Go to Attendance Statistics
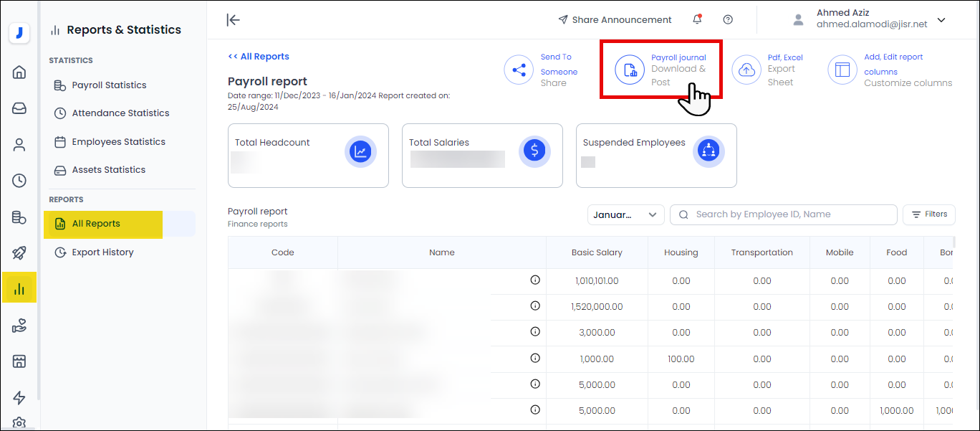Viewport: 980px width, 431px height. coord(120,113)
